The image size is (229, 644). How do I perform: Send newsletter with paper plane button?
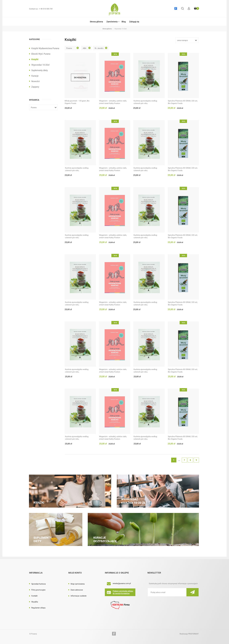[192, 592]
